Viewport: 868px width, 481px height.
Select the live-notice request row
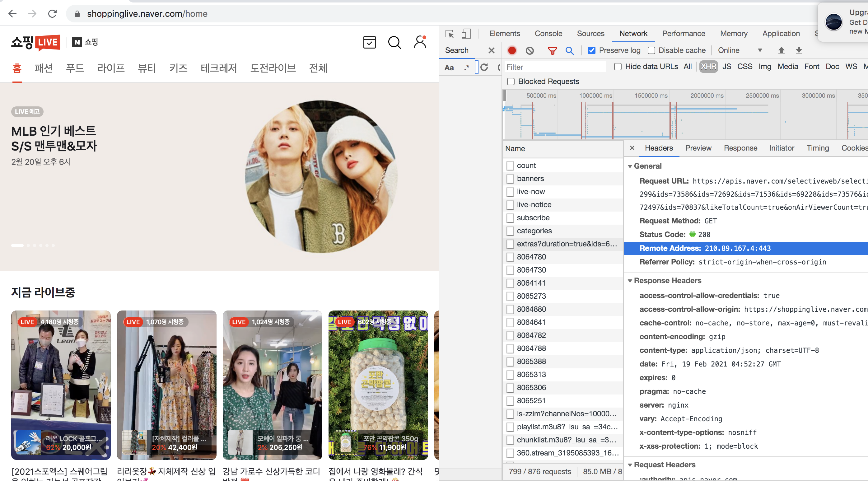click(x=562, y=205)
